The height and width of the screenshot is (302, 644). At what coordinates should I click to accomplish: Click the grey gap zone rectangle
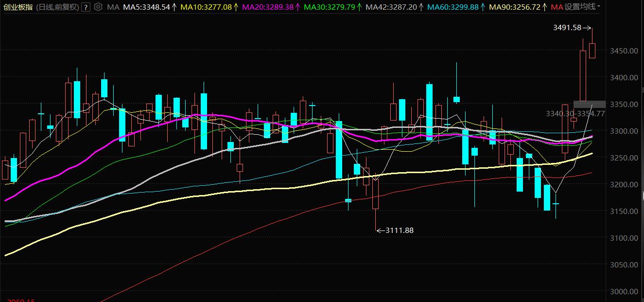click(590, 104)
